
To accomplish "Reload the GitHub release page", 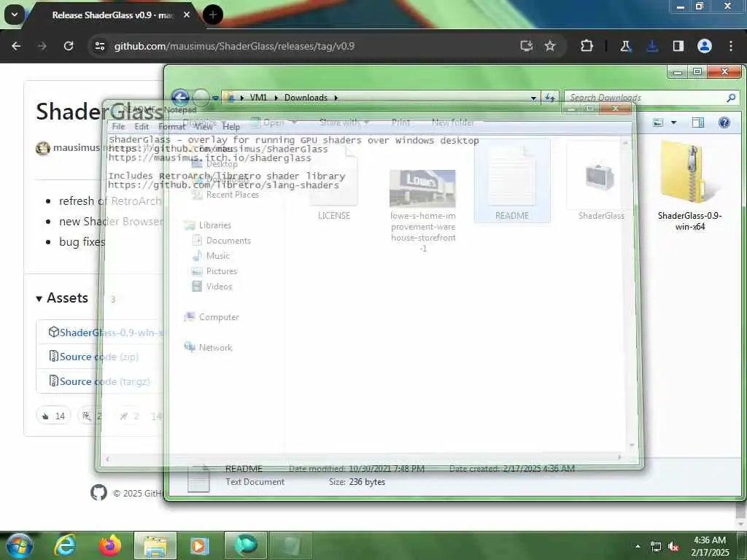I will click(69, 46).
